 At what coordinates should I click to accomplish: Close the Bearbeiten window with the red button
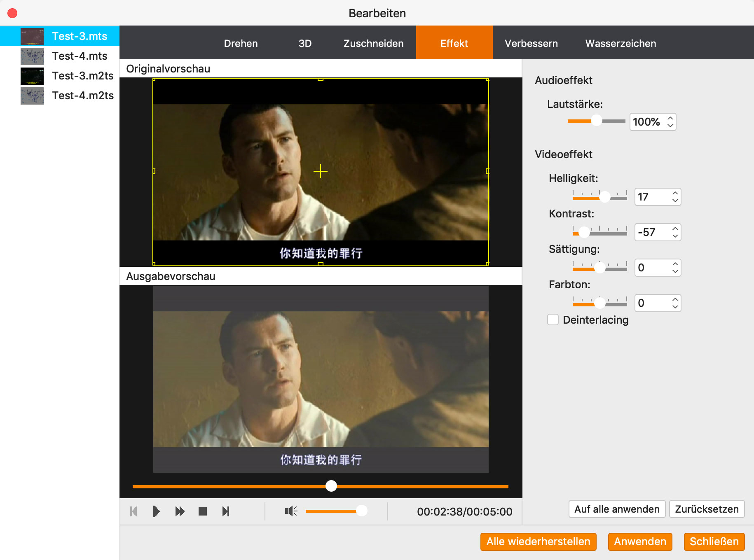tap(12, 13)
